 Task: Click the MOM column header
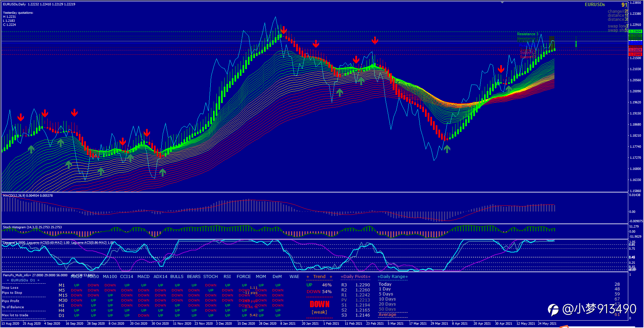tap(261, 277)
